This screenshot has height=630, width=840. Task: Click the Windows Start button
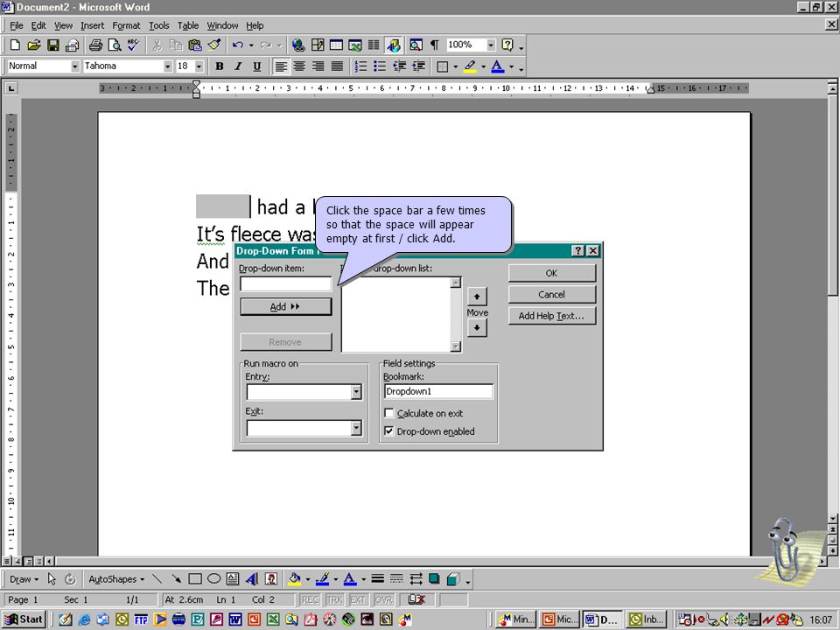[x=24, y=619]
